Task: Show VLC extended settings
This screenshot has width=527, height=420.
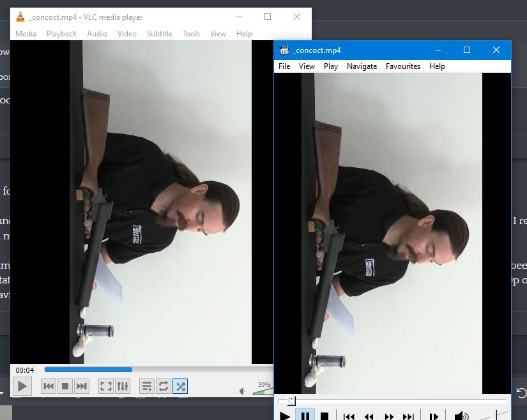Action: [x=123, y=386]
